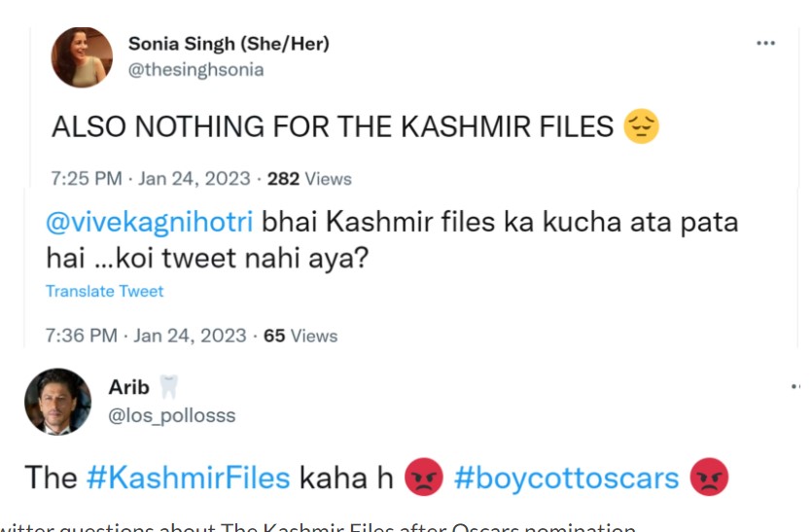This screenshot has height=532, width=812.
Task: View the 282 Views count
Action: click(309, 179)
